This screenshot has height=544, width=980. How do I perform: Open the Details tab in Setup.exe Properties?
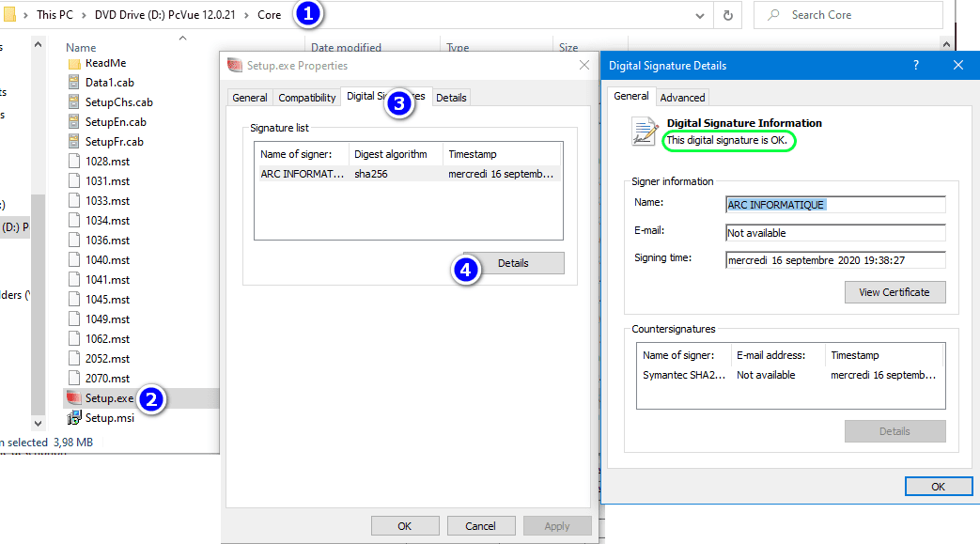pyautogui.click(x=451, y=98)
